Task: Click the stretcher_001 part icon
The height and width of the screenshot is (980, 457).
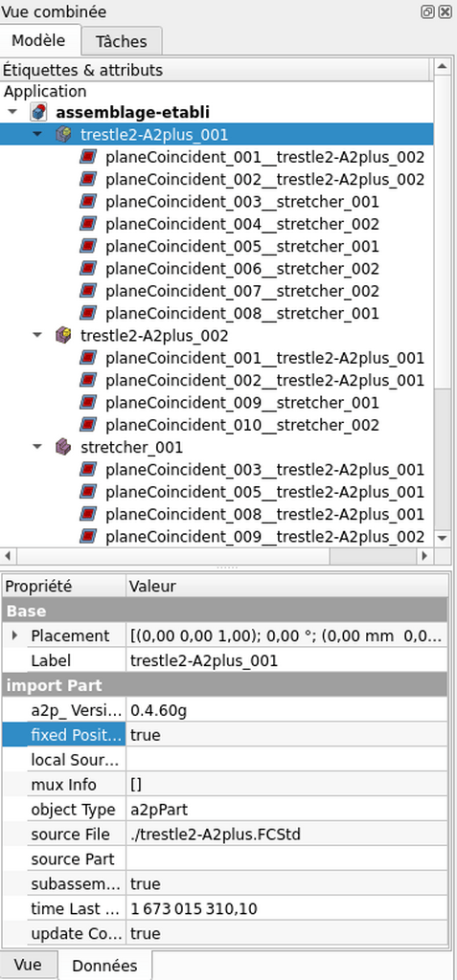Action: [63, 448]
